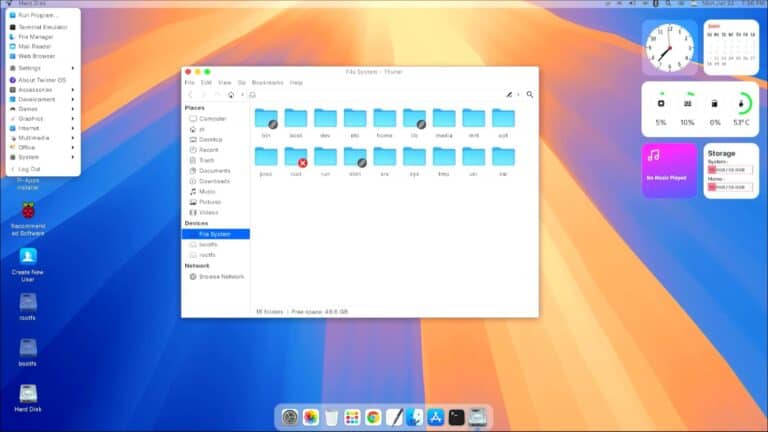Screen dimensions: 768x432
Task: Expand the Games submenu
Action: click(x=43, y=109)
